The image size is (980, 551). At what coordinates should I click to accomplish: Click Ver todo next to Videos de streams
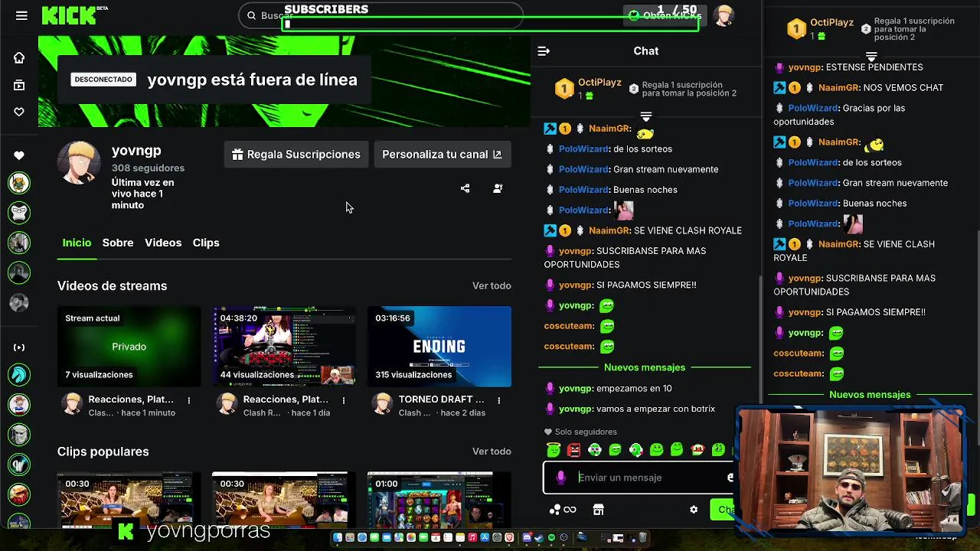click(x=492, y=285)
